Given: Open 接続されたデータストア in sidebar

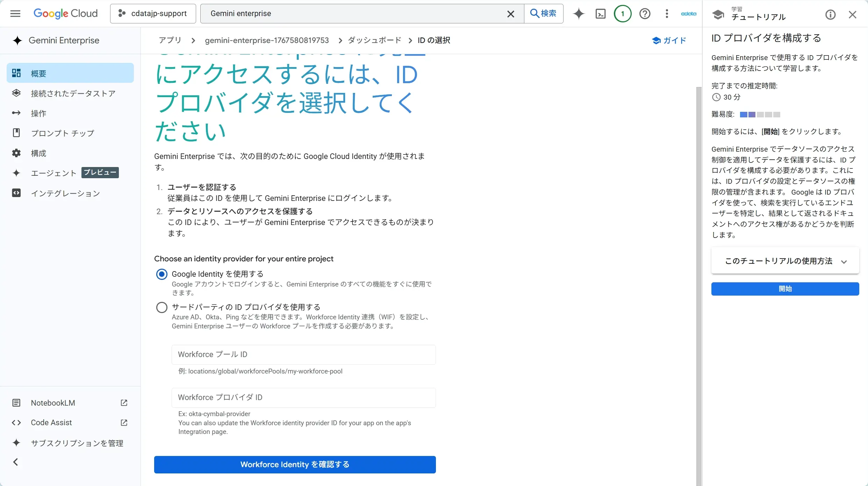Looking at the screenshot, I should tap(73, 93).
